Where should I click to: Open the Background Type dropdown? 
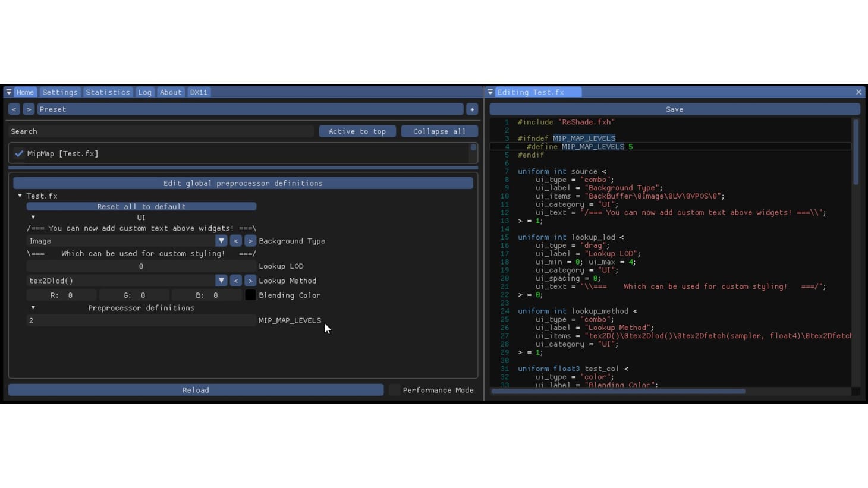coord(221,240)
